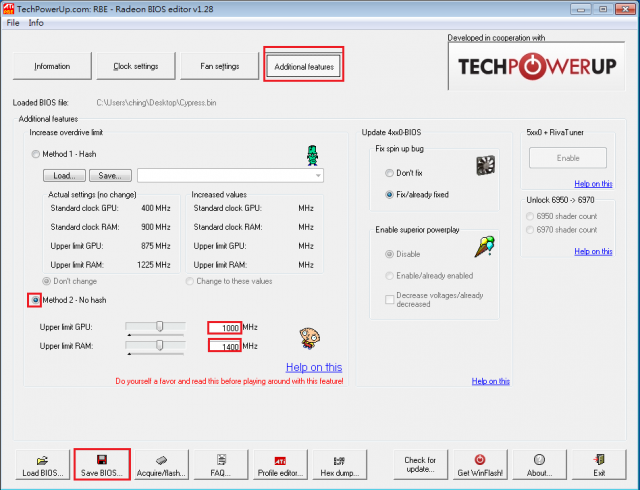Click the ATI application icon in title bar
Image resolution: width=640 pixels, height=490 pixels.
8,9
